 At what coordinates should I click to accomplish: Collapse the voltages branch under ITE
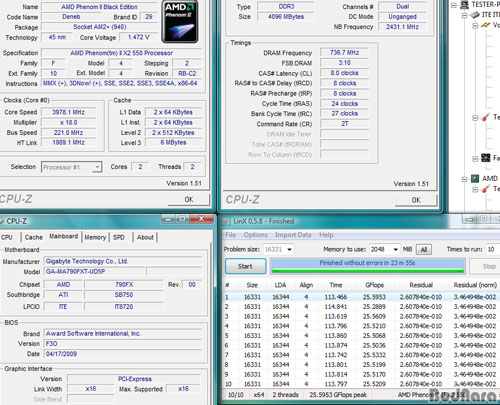point(475,26)
